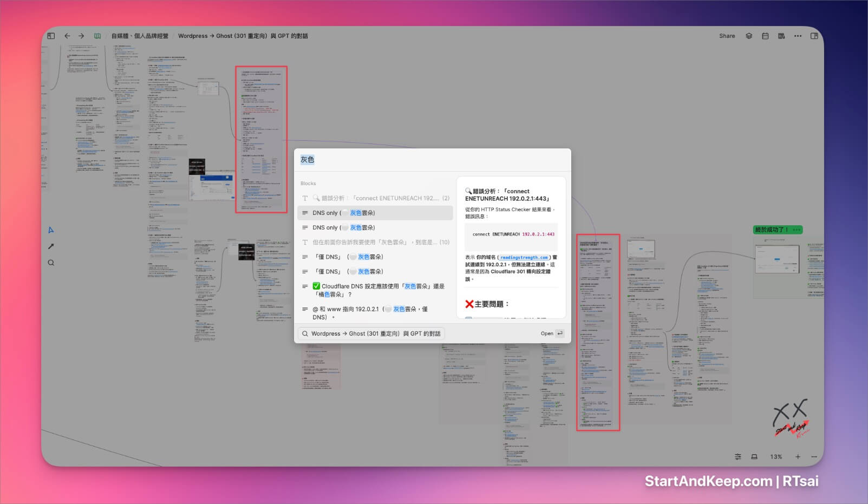Toggle the right sidebar panel

pyautogui.click(x=814, y=36)
